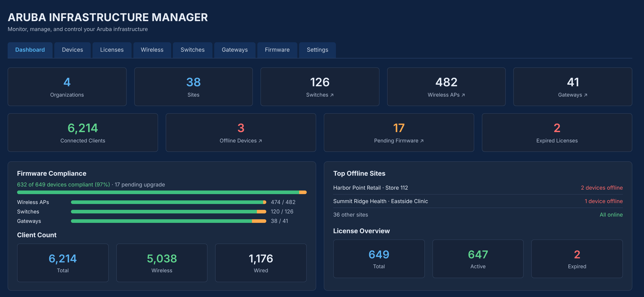Click the 1,176 Wired client count tile

click(x=261, y=263)
